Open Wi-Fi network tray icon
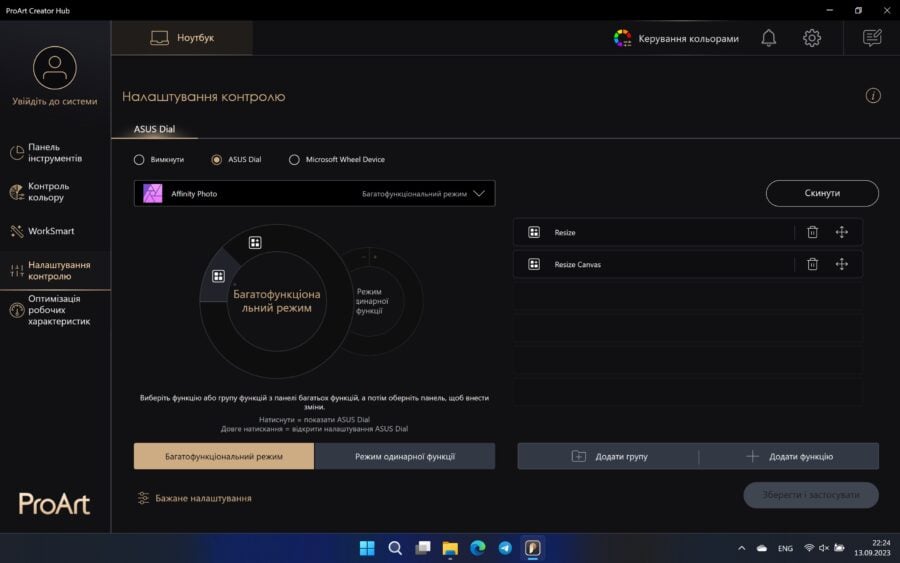900x563 pixels. (809, 548)
